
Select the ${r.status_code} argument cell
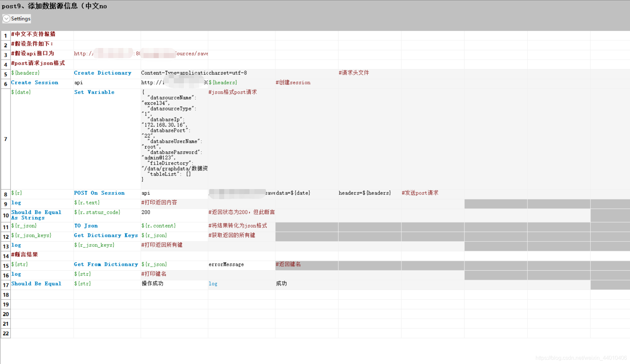(97, 212)
